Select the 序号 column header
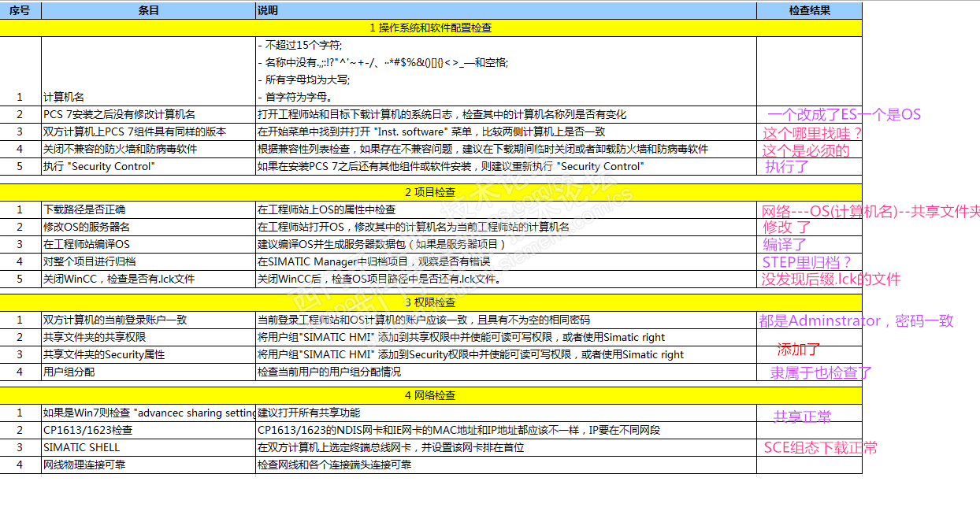This screenshot has width=980, height=511. click(20, 10)
